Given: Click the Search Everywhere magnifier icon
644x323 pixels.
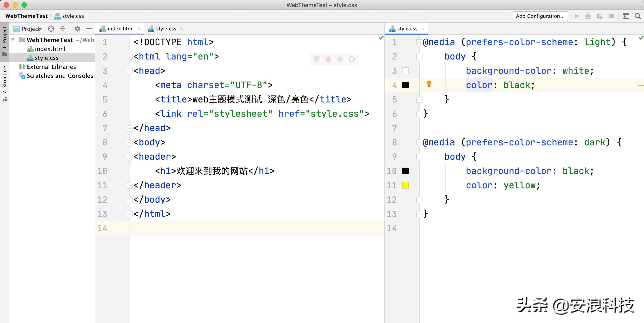Looking at the screenshot, I should pos(638,16).
